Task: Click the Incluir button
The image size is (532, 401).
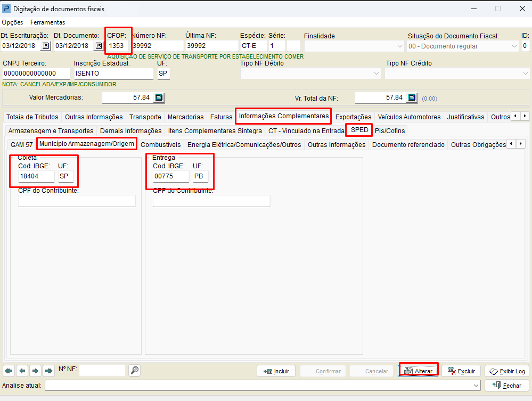Action: click(x=276, y=371)
